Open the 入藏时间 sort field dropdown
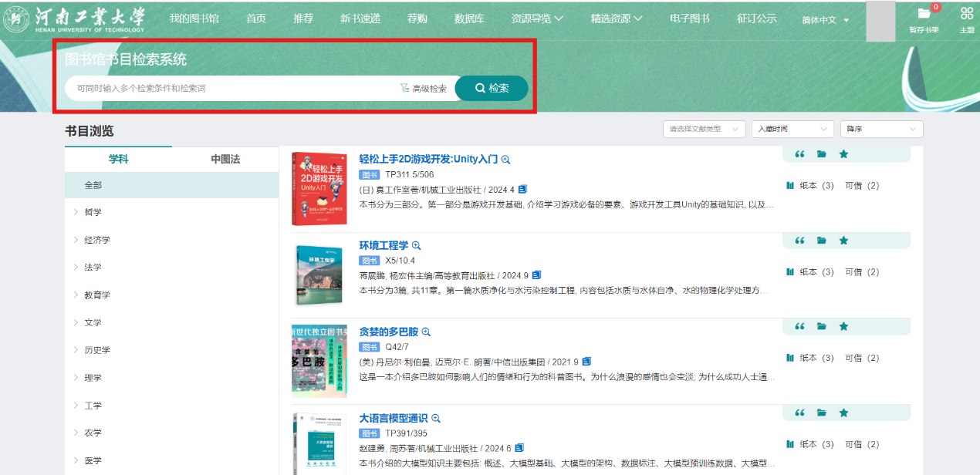 [792, 129]
